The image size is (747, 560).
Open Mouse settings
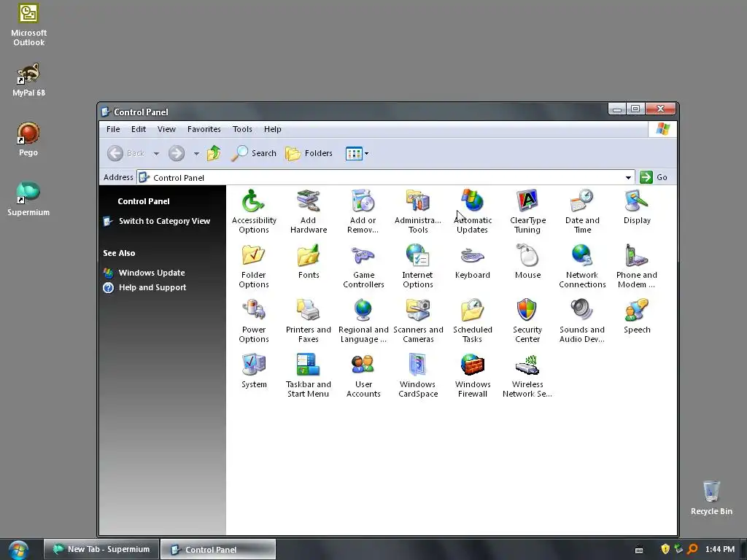527,262
